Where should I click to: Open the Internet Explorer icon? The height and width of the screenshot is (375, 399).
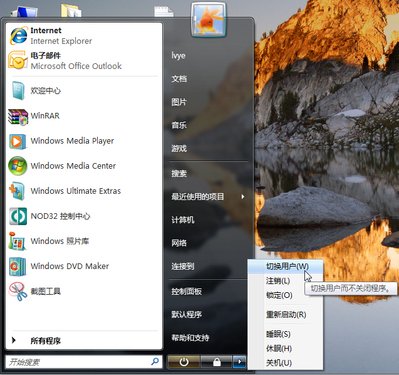[x=19, y=35]
